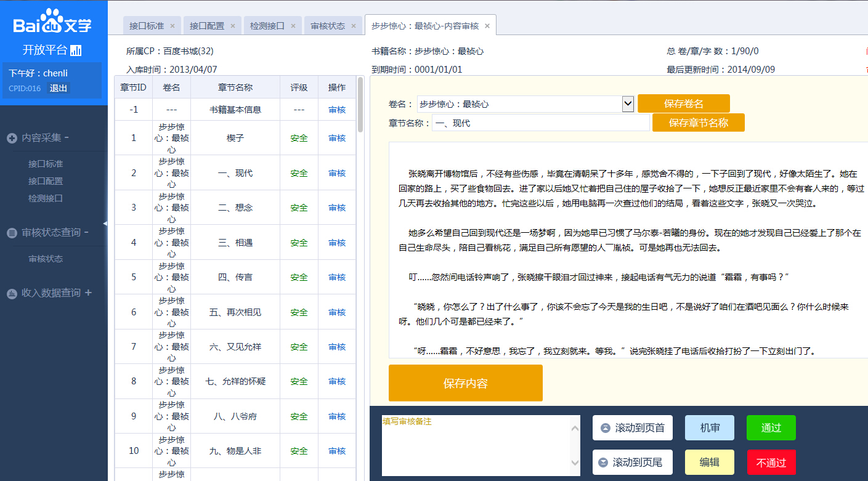Click the 滚动到页首 button

click(x=633, y=428)
